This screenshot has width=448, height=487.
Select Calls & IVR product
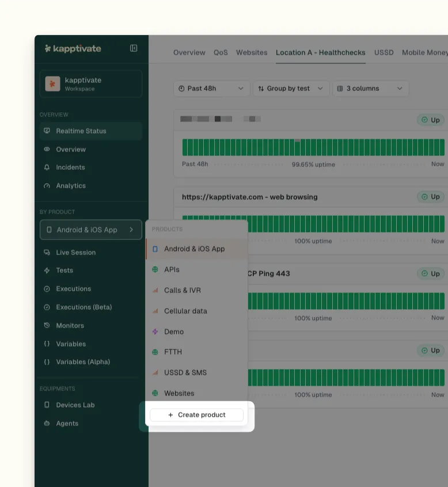tap(197, 290)
